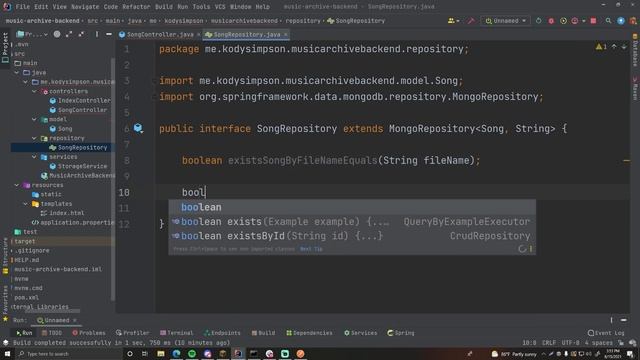Image resolution: width=640 pixels, height=360 pixels.
Task: Click the Next Tip link in popup
Action: coord(311,249)
